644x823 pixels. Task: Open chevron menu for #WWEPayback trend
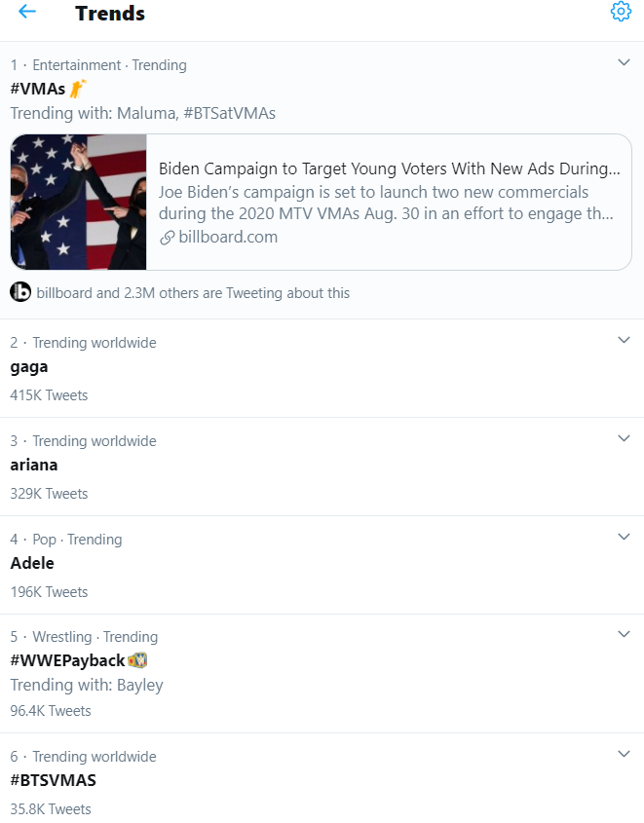point(624,634)
